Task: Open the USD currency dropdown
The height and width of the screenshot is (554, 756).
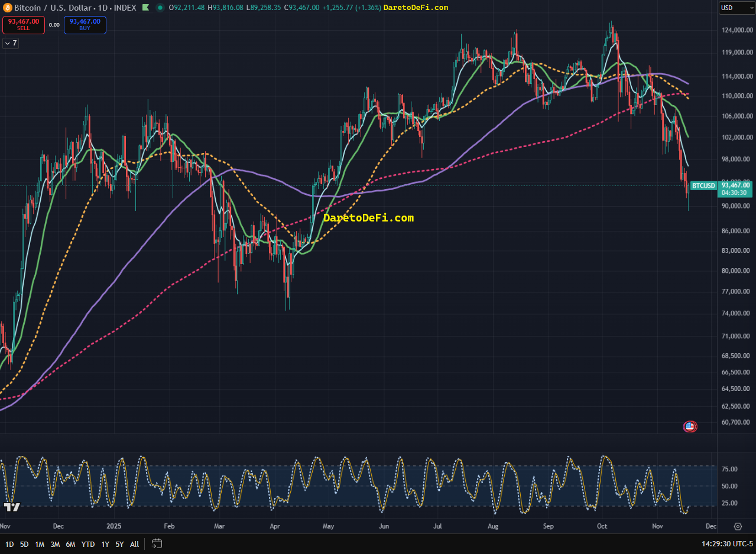Action: [x=736, y=8]
